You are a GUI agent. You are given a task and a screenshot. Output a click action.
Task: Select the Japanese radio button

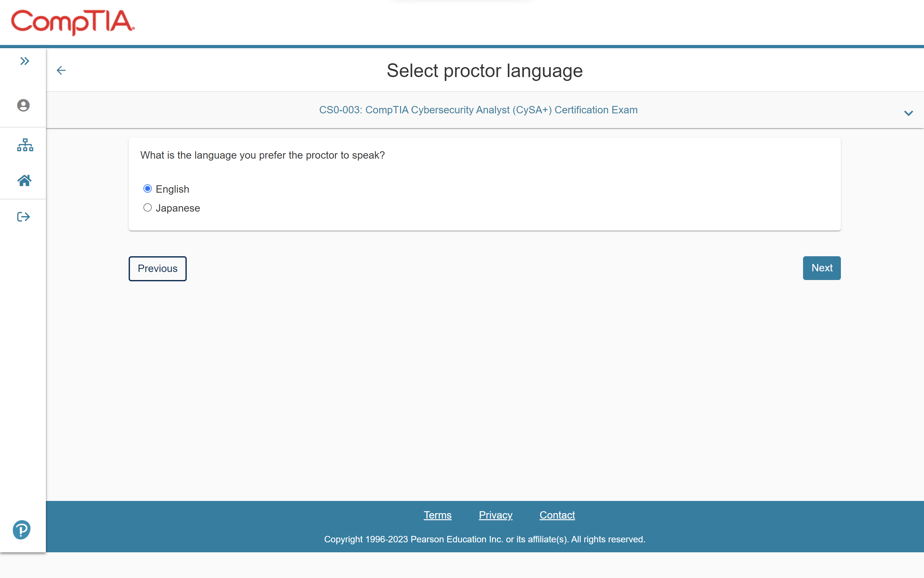(x=147, y=207)
